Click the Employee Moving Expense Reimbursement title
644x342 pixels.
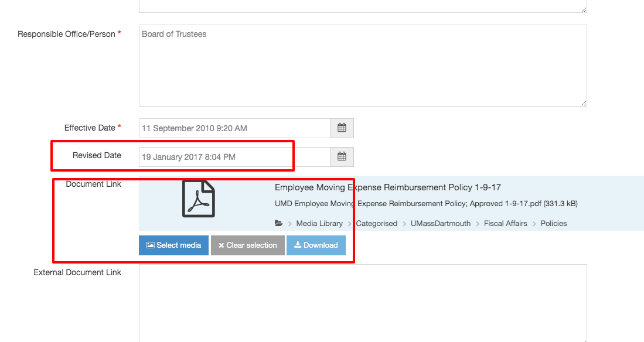tap(387, 187)
